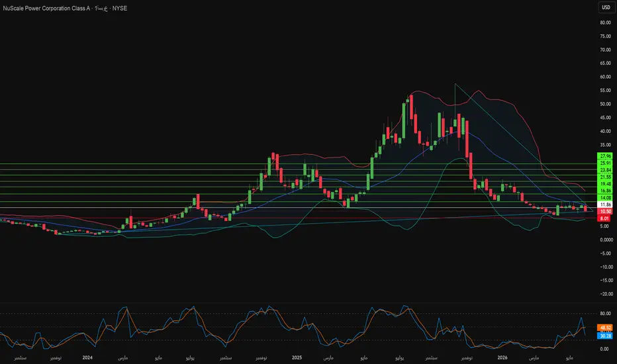Click the blue 30.28 oscillator value label
The width and height of the screenshot is (617, 364).
(x=605, y=336)
